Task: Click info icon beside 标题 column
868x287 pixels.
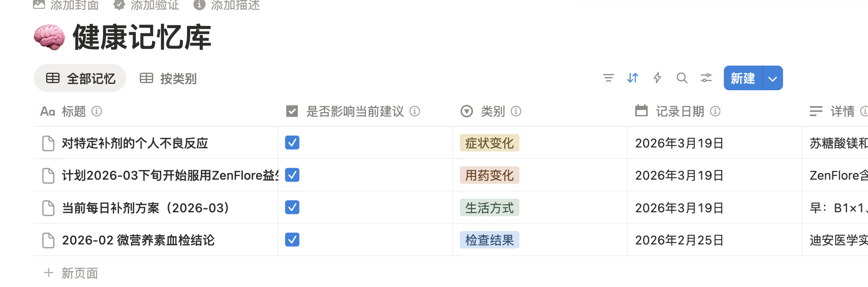Action: coord(97,111)
